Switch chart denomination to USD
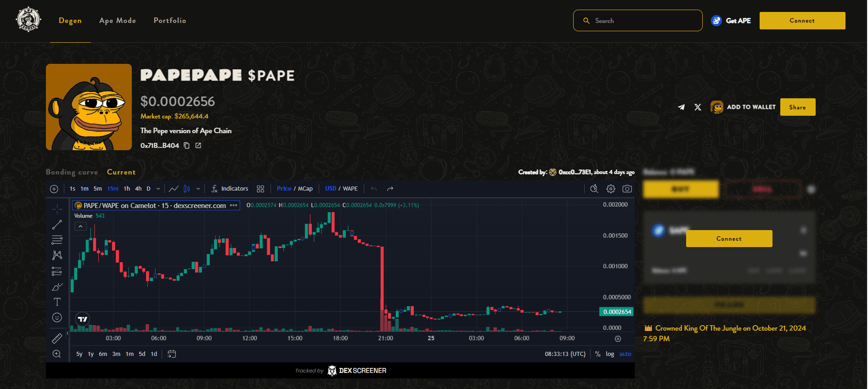868x389 pixels. tap(331, 189)
